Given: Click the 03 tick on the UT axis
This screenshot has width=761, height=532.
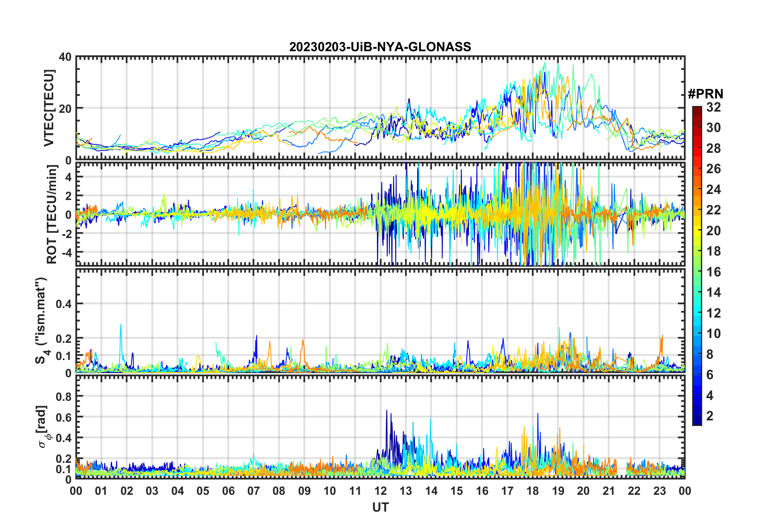Looking at the screenshot, I should point(152,491).
